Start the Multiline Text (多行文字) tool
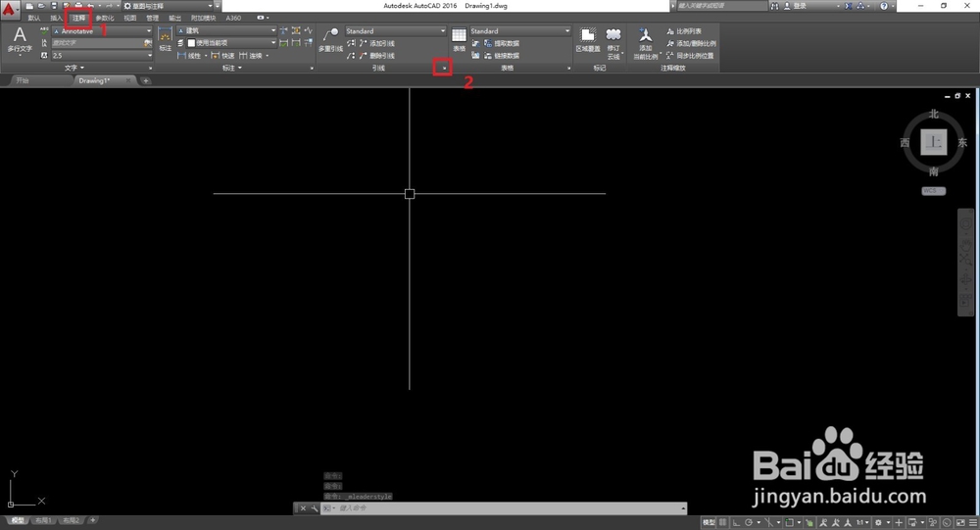Image resolution: width=980 pixels, height=530 pixels. click(20, 40)
